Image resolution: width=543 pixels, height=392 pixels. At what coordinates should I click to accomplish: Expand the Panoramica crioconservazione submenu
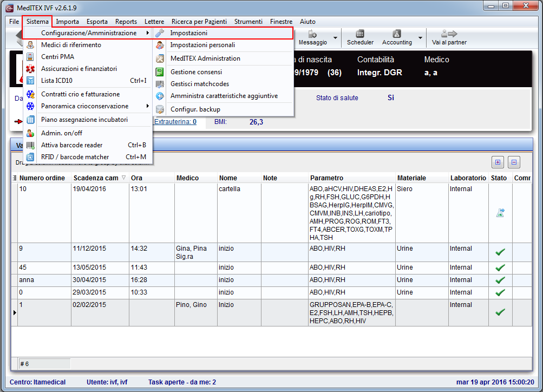pyautogui.click(x=147, y=106)
